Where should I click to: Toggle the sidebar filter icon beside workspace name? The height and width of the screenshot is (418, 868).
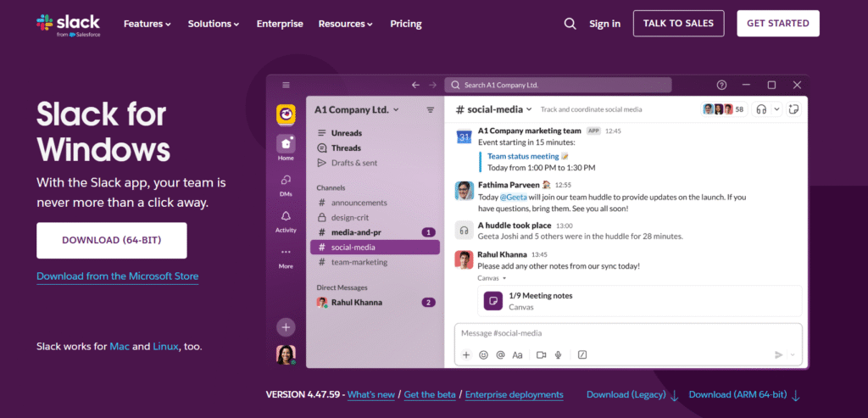pyautogui.click(x=430, y=110)
